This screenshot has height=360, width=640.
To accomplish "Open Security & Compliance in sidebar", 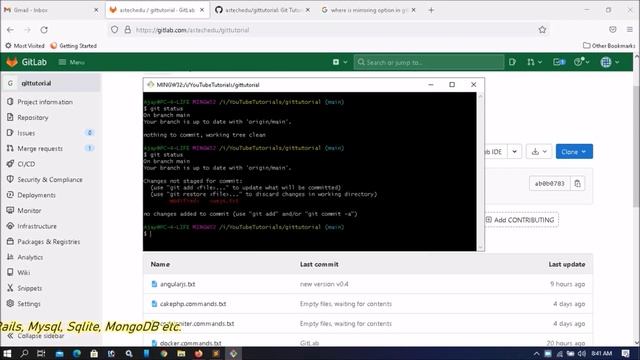I will click(50, 180).
